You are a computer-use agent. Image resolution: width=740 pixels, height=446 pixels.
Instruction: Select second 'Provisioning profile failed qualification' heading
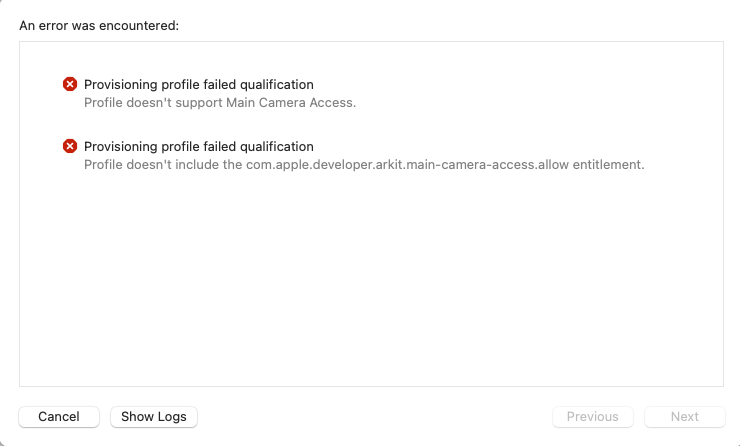[x=199, y=146]
